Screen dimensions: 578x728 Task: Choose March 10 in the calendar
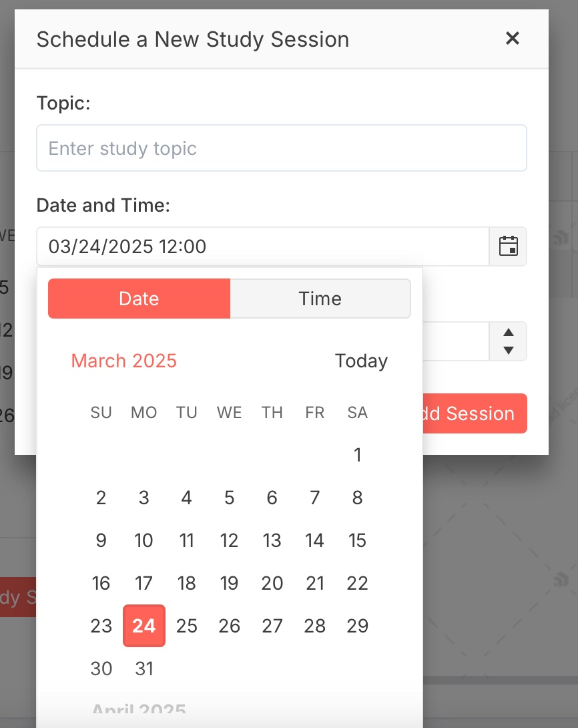(x=143, y=540)
